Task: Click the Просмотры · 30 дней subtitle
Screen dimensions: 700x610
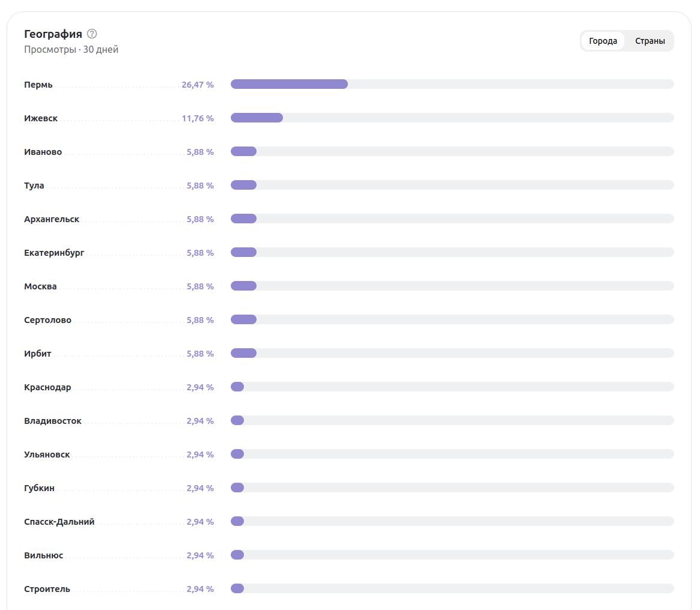Action: tap(72, 49)
